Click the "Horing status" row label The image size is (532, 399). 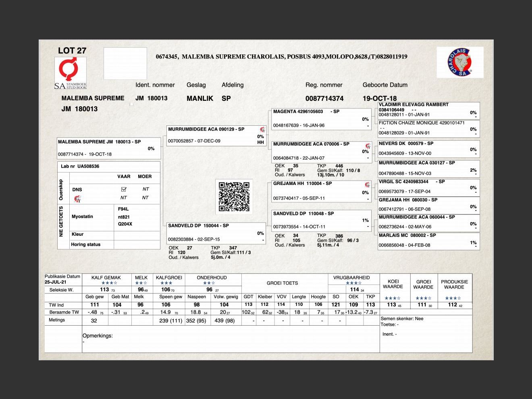tap(86, 244)
